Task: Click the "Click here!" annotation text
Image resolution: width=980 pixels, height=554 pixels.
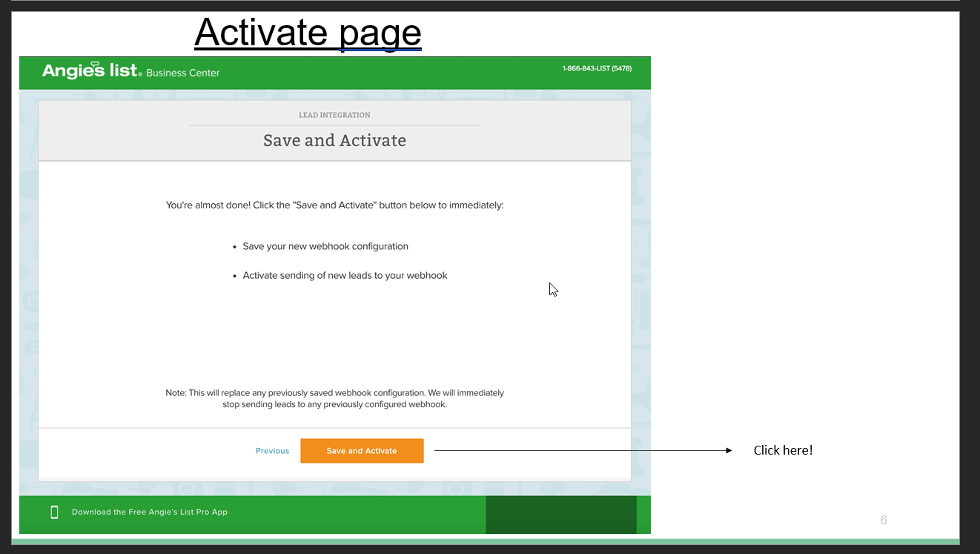Action: point(783,450)
